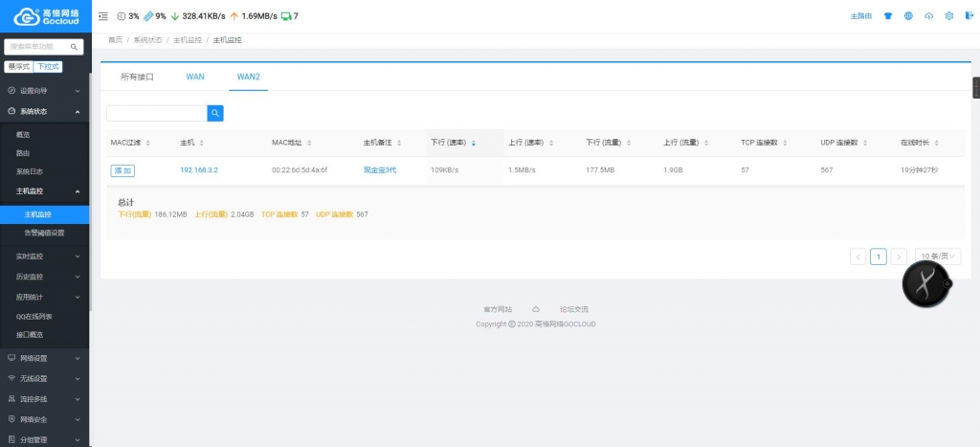Click the blue search magnifier button
The image size is (980, 447).
click(215, 113)
